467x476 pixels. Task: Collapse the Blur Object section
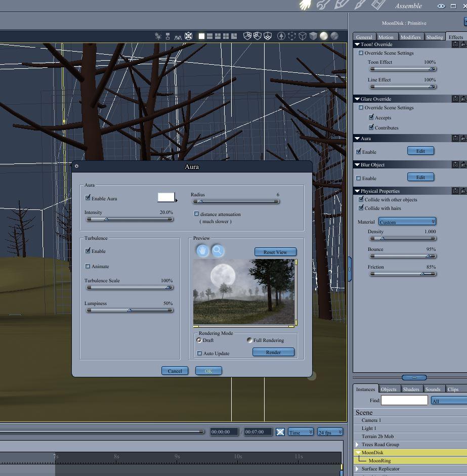point(357,165)
